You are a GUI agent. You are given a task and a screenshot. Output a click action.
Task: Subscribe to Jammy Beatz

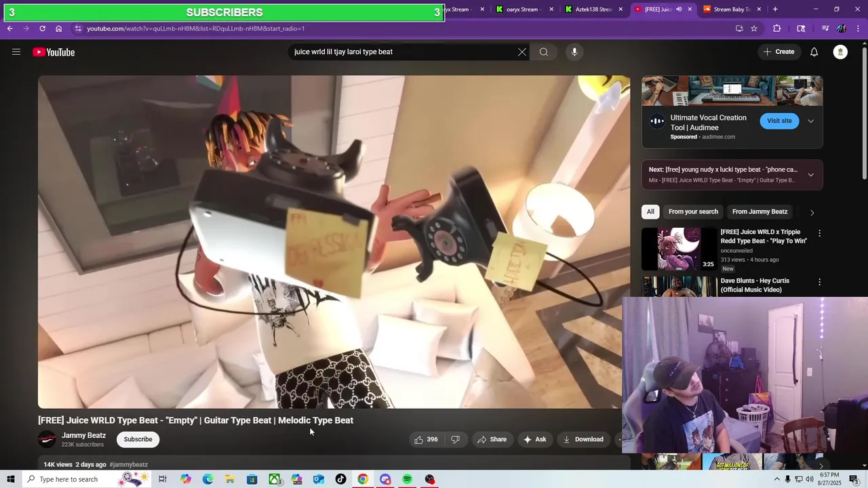[x=138, y=439]
